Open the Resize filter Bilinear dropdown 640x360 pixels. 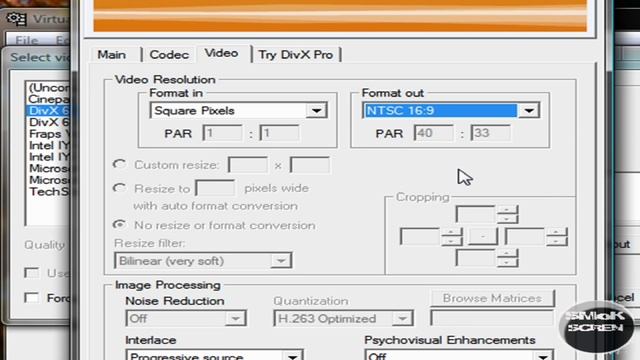click(203, 261)
